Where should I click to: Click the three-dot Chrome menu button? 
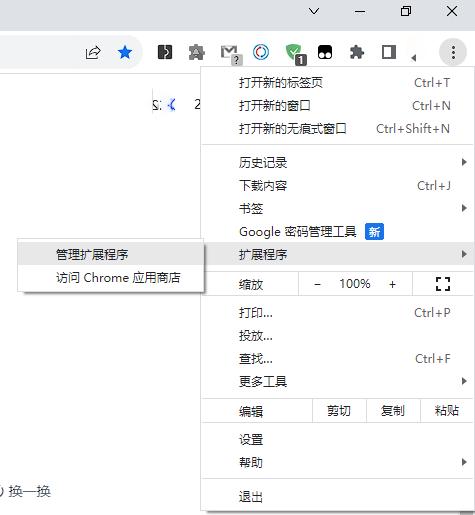pyautogui.click(x=453, y=52)
